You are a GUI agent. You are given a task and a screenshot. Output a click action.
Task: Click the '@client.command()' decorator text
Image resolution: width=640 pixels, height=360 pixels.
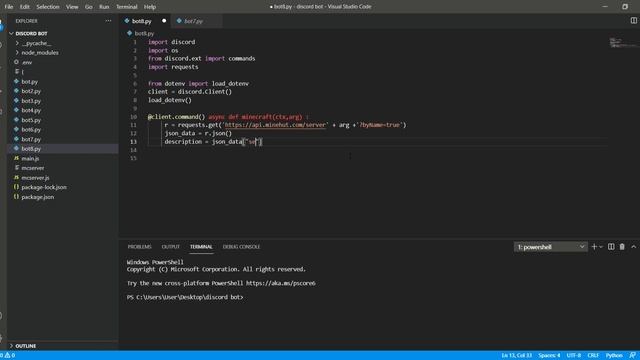click(x=176, y=117)
